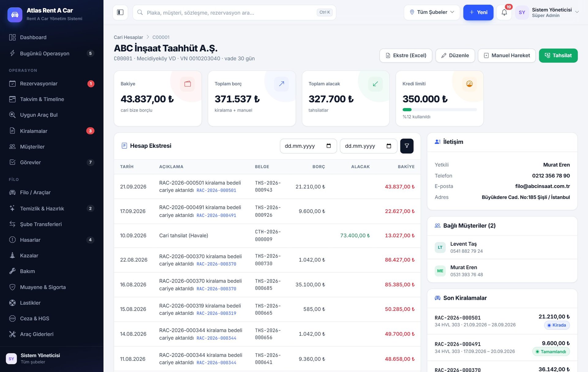The image size is (588, 372).
Task: Apply the statement filter funnel icon
Action: (x=407, y=146)
